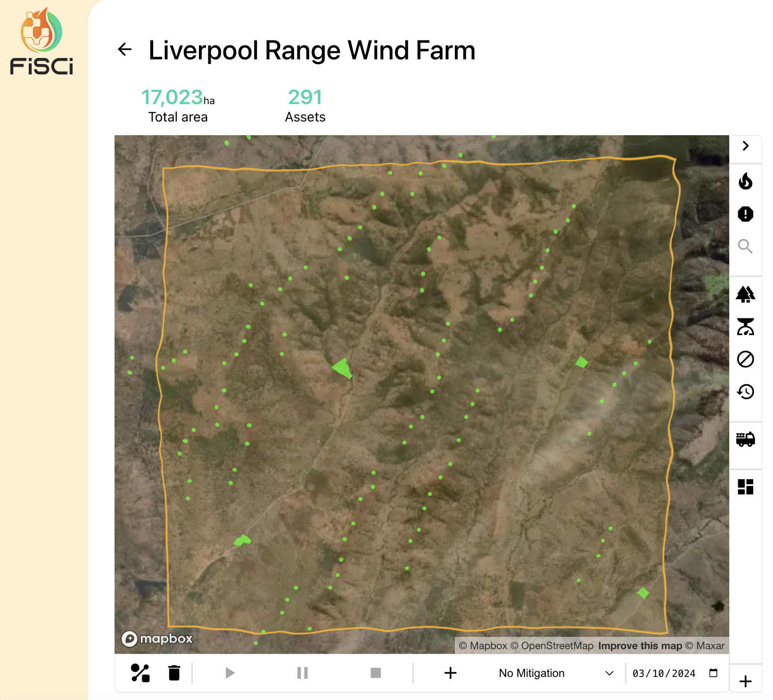
Task: Start simulation with the play button
Action: coord(230,673)
